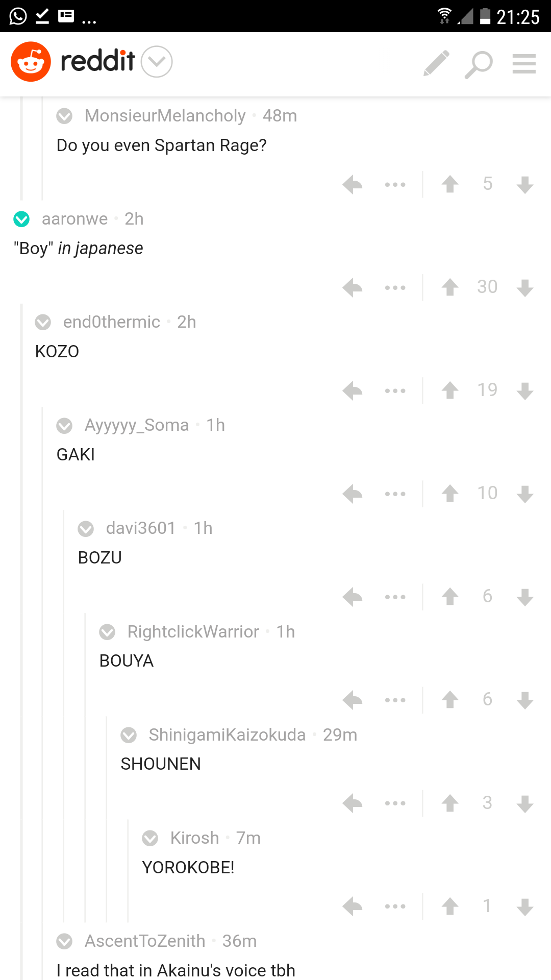This screenshot has height=980, width=551.
Task: Upvote aaronwe's "Boy" in japanese comment
Action: tap(450, 287)
